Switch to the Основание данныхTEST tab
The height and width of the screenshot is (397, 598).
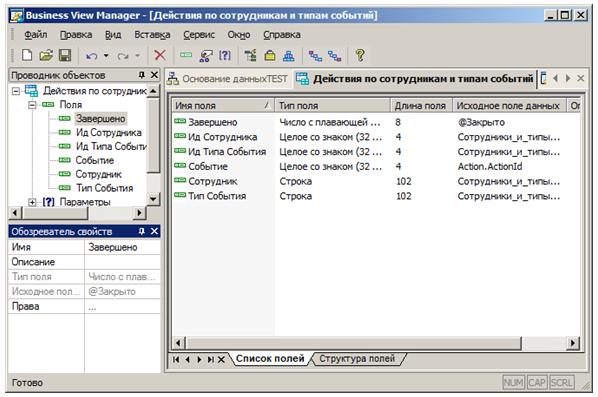click(228, 79)
